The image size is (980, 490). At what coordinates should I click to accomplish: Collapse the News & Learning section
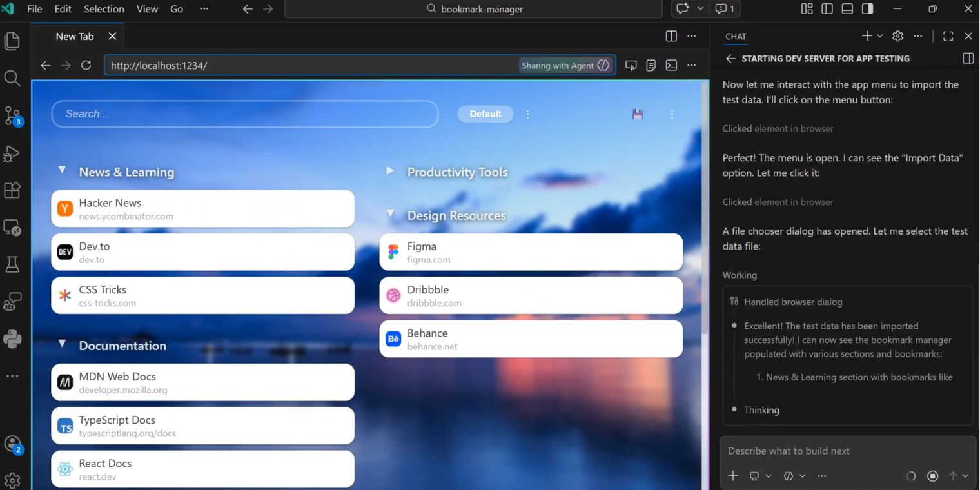click(62, 170)
